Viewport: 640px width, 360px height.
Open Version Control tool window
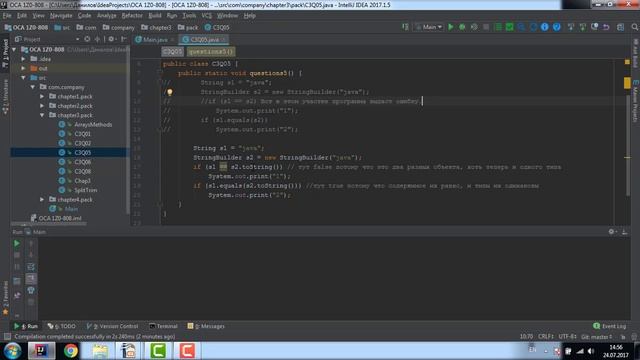[x=113, y=326]
